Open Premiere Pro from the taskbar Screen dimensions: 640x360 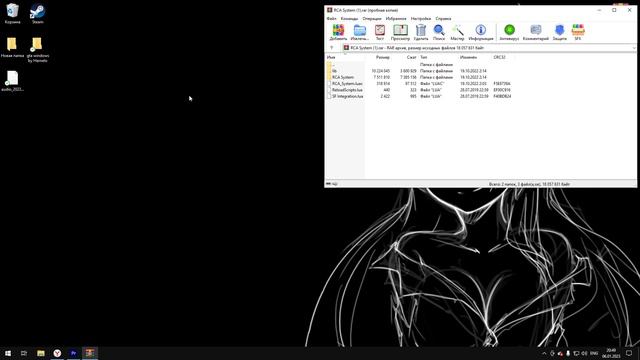tap(73, 353)
